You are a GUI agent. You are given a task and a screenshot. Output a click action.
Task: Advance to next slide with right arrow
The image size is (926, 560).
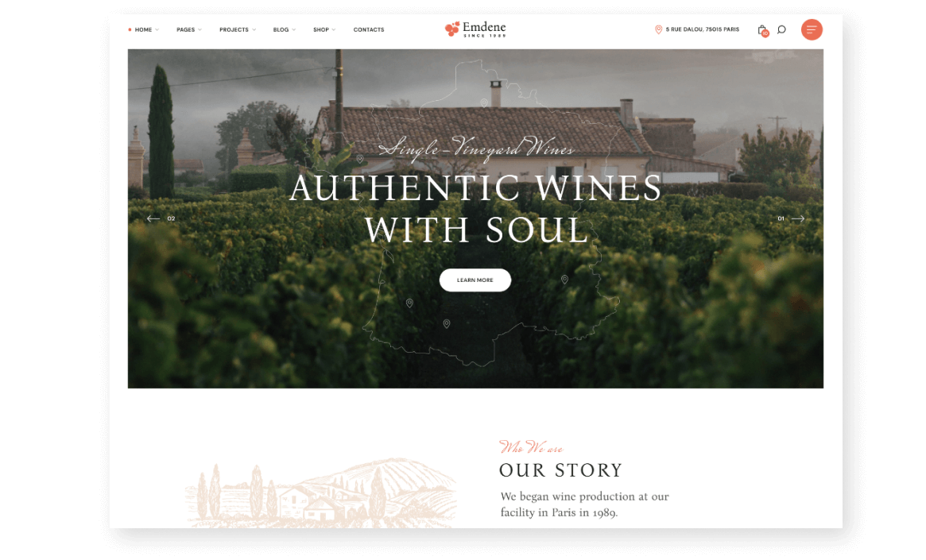tap(798, 218)
